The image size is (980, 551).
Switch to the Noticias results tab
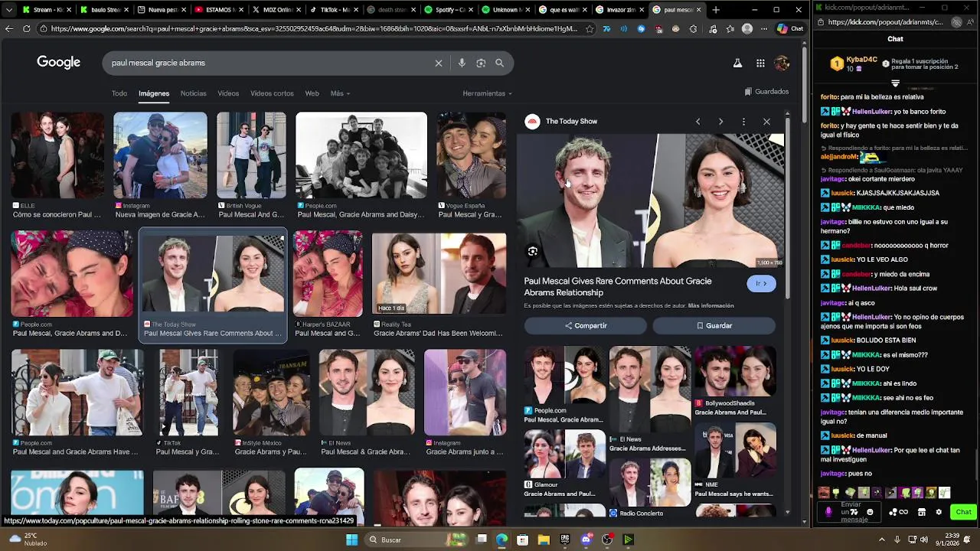(193, 93)
